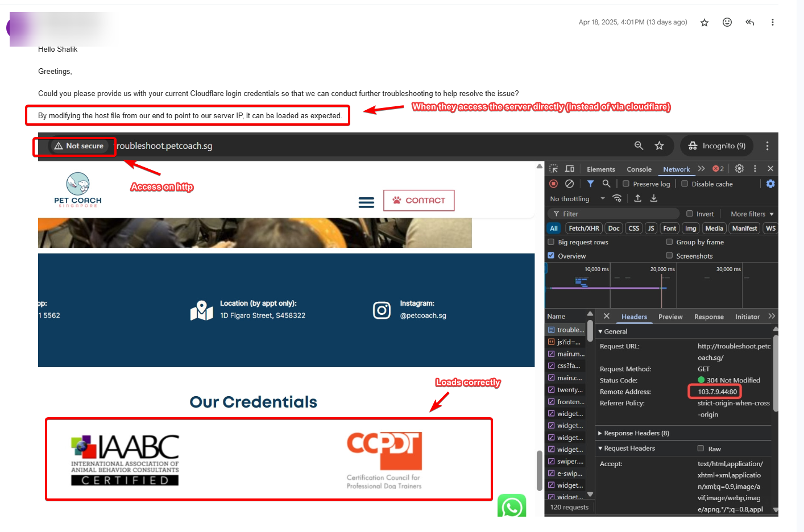Open network search magnifier
The height and width of the screenshot is (532, 804).
[x=606, y=184]
